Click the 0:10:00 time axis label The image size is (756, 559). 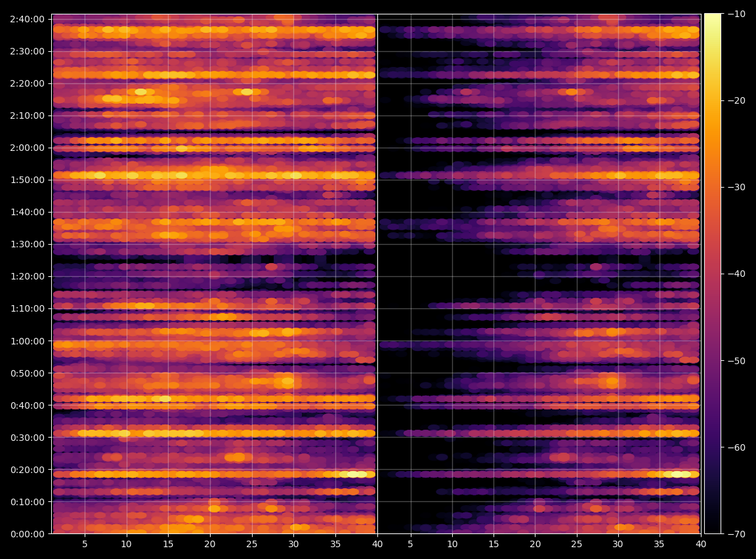click(28, 502)
